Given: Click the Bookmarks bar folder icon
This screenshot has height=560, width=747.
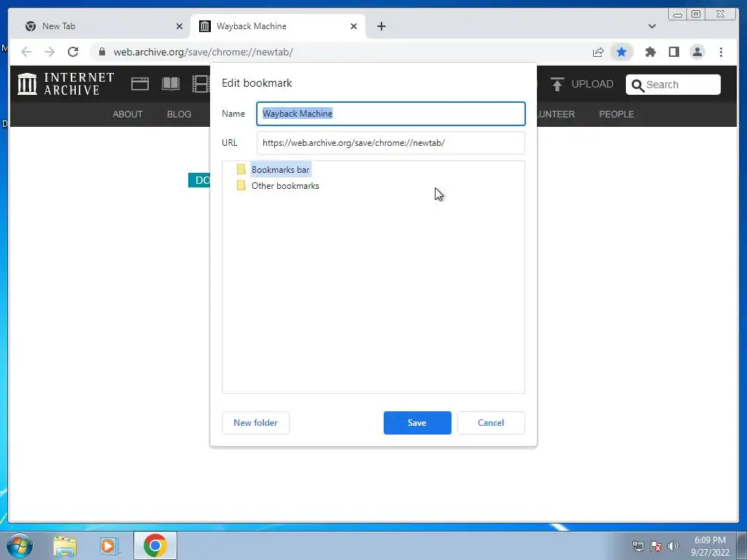Looking at the screenshot, I should (x=241, y=169).
